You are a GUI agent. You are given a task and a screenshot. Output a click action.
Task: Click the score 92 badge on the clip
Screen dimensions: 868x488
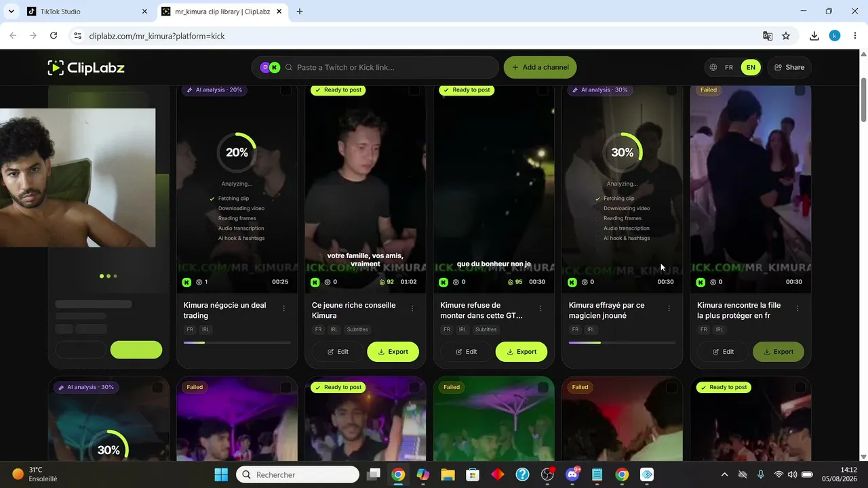387,282
